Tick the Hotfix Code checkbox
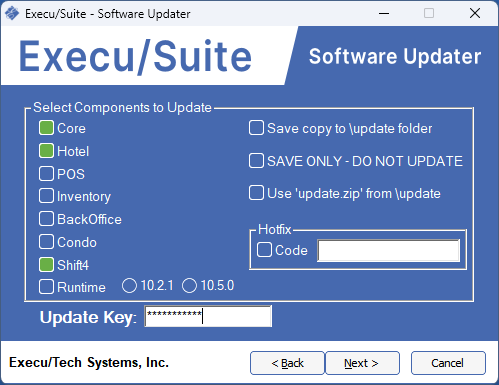The width and height of the screenshot is (499, 385). 264,250
